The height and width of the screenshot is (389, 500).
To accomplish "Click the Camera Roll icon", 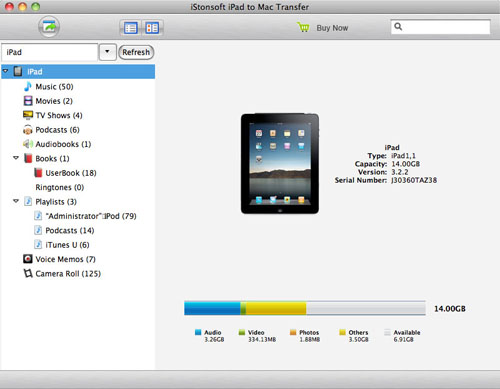I will pos(28,273).
